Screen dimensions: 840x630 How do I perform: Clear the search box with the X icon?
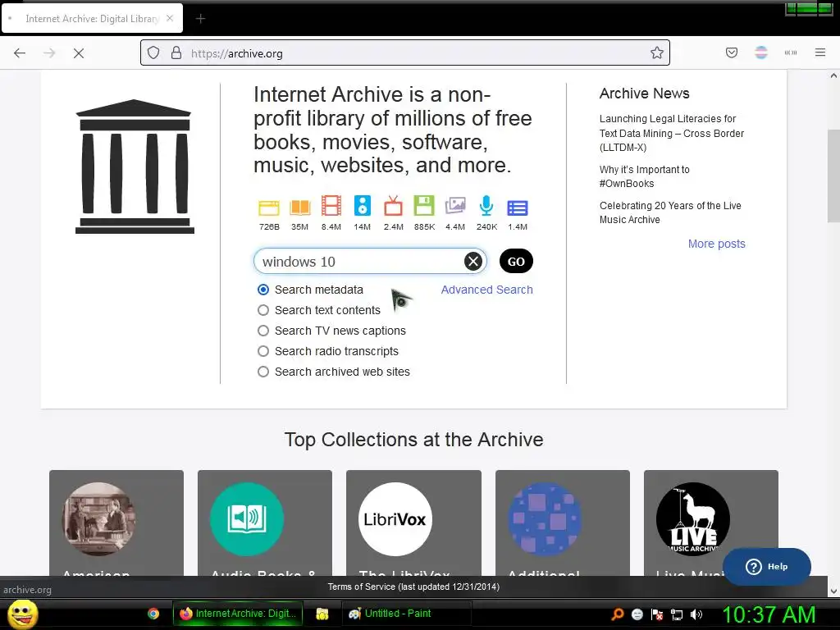[x=472, y=262]
